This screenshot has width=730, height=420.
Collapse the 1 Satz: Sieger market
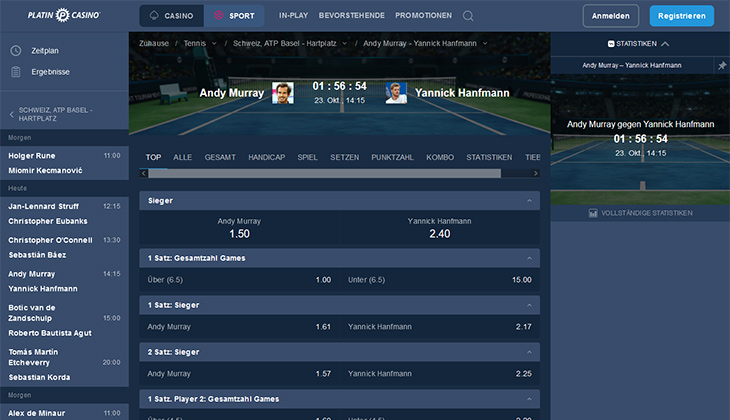pos(529,305)
